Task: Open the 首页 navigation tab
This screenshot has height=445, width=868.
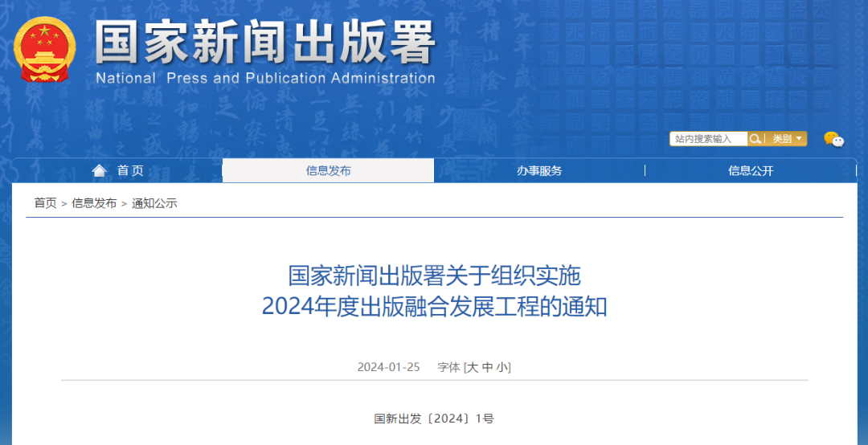Action: [130, 170]
